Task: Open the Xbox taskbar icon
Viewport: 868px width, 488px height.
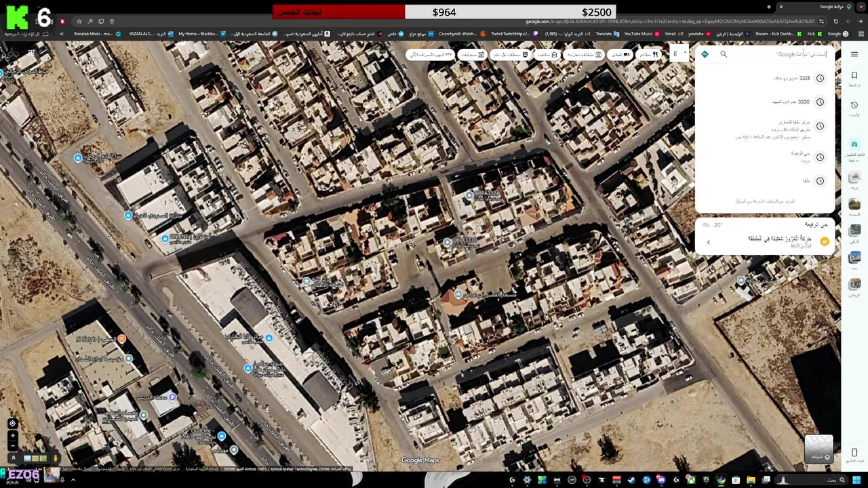Action: click(x=692, y=480)
